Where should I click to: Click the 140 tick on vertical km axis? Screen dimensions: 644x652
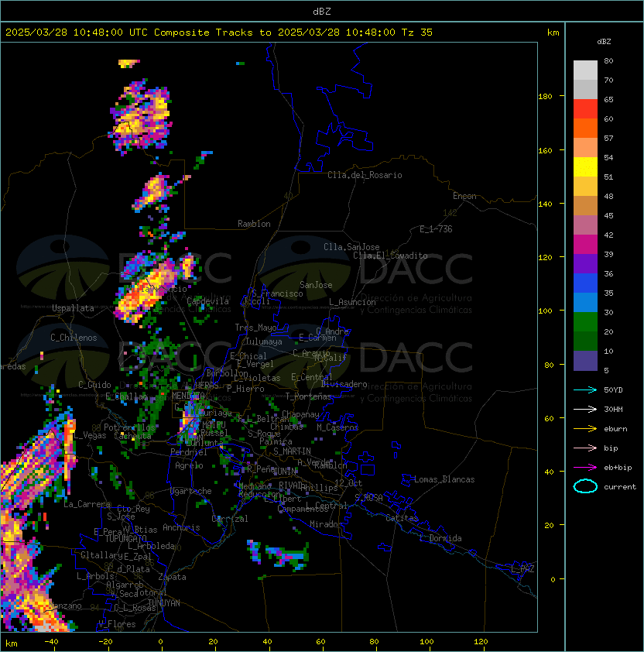(x=545, y=204)
